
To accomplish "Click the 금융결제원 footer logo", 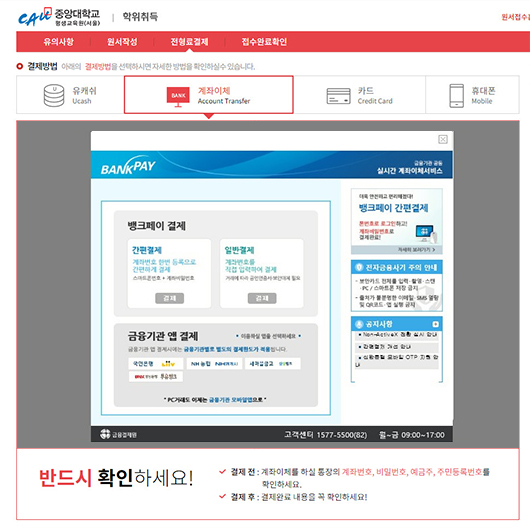I will (118, 434).
